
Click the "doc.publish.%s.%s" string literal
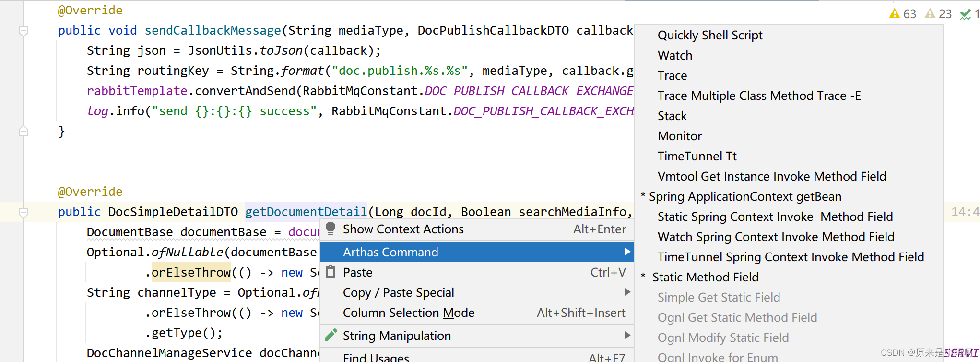(x=399, y=71)
